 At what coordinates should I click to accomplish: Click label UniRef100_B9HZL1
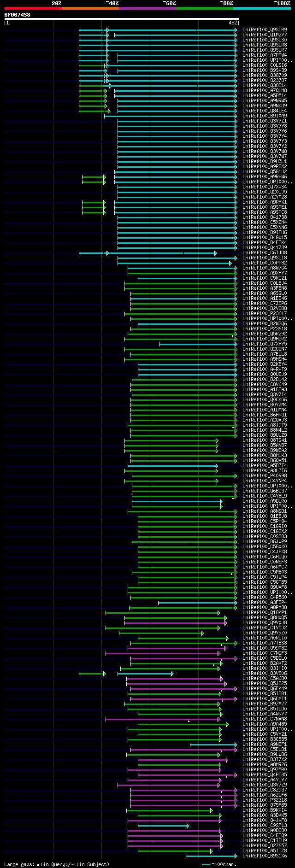(x=265, y=161)
